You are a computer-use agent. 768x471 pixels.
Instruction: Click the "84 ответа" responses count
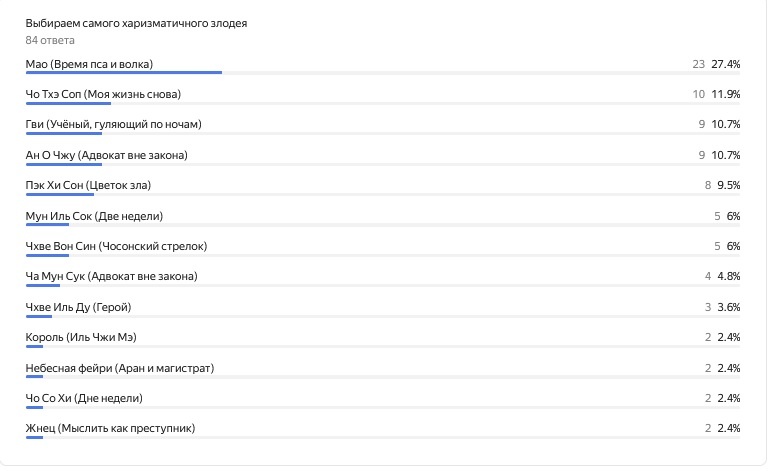tap(50, 41)
